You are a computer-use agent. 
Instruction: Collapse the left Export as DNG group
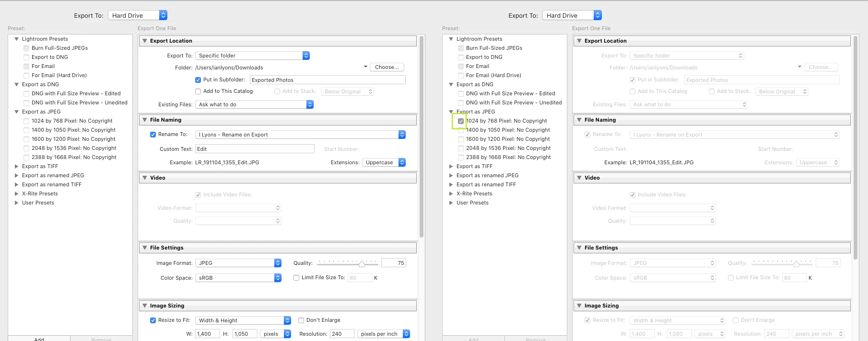pos(17,84)
